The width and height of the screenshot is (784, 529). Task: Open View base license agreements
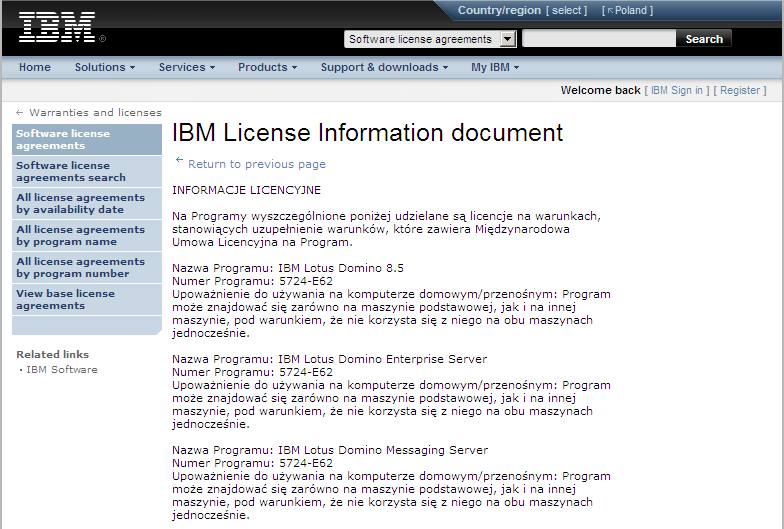87,300
